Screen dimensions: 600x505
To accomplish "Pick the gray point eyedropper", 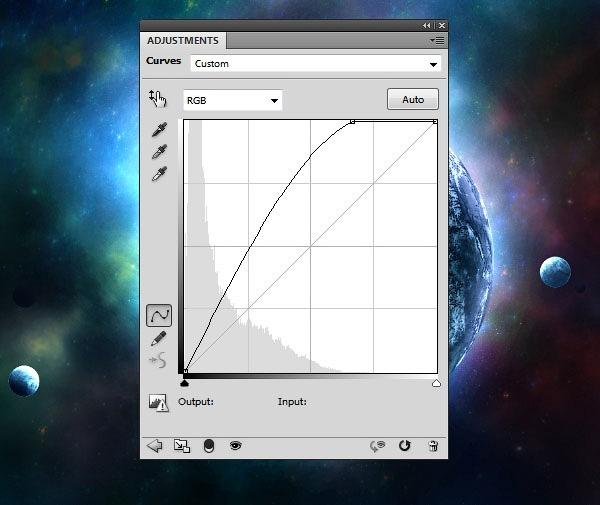I will tap(159, 152).
